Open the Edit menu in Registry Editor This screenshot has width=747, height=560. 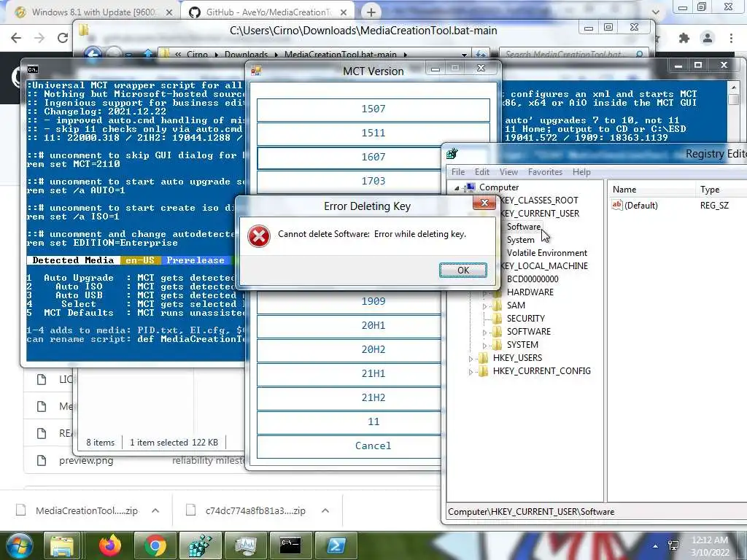point(481,172)
